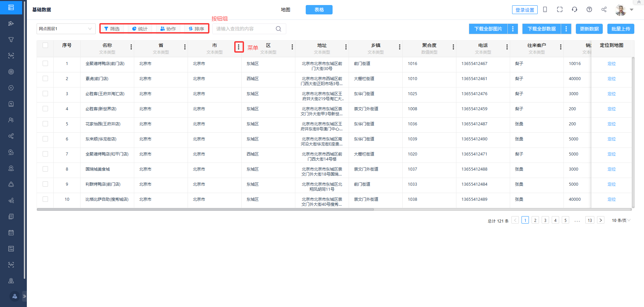
Task: Open the customer service headset icon
Action: point(574,9)
